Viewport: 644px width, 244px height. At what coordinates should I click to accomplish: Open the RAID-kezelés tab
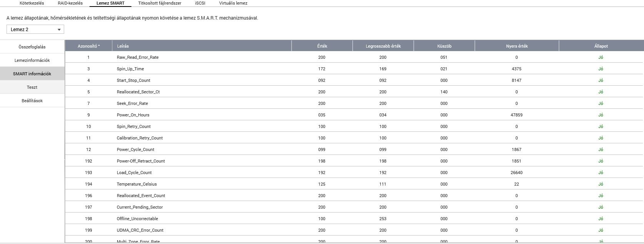tap(70, 3)
